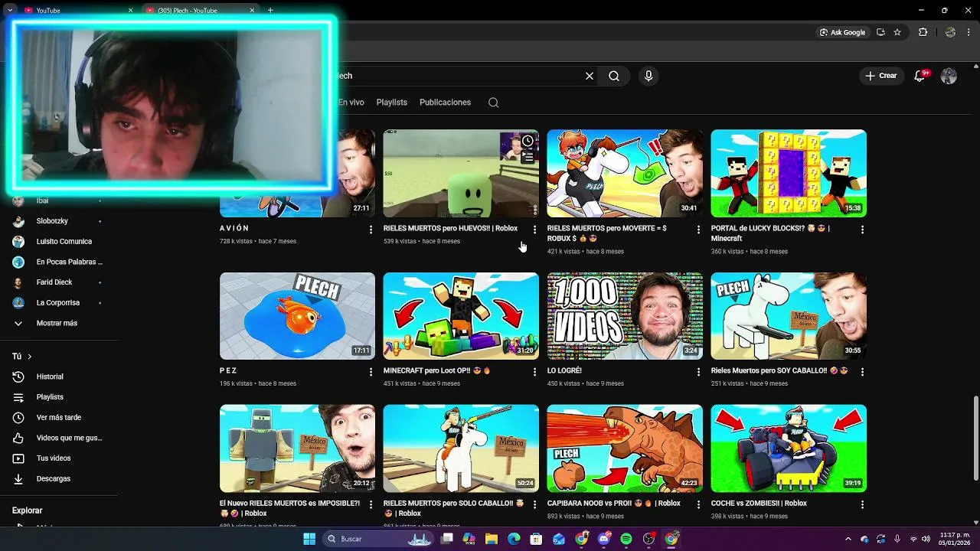Open volume control in system tray

pyautogui.click(x=927, y=539)
